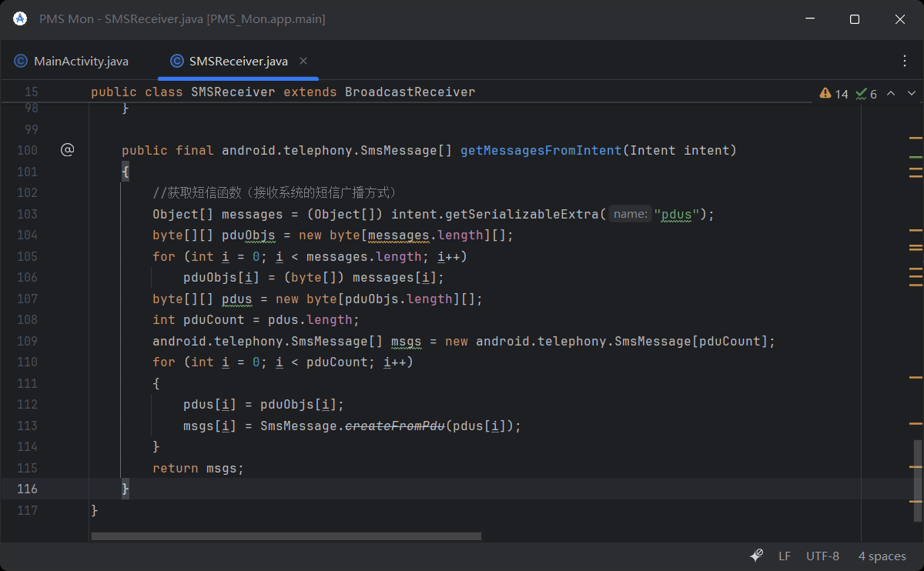
Task: Click the Android Studio logo in the title bar
Action: (x=19, y=19)
